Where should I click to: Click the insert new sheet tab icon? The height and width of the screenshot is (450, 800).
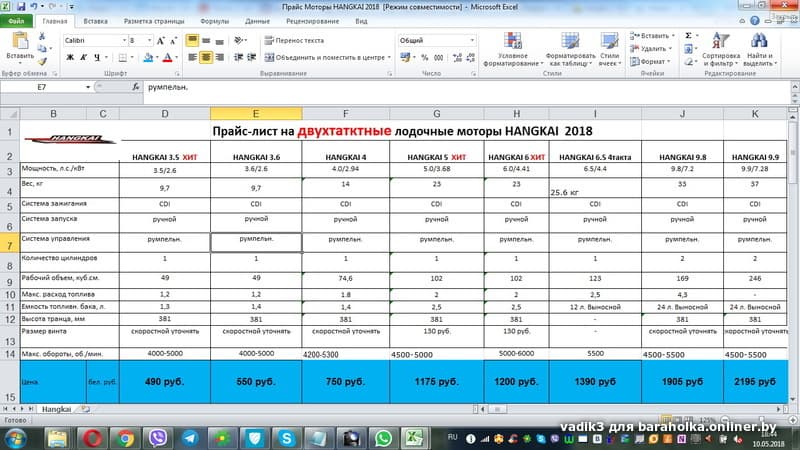[x=85, y=409]
